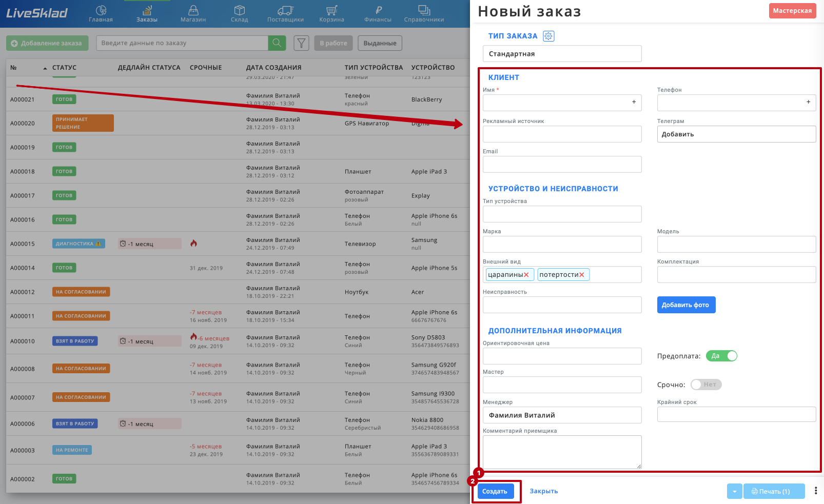The height and width of the screenshot is (504, 824).
Task: Open the Модель field
Action: click(736, 245)
